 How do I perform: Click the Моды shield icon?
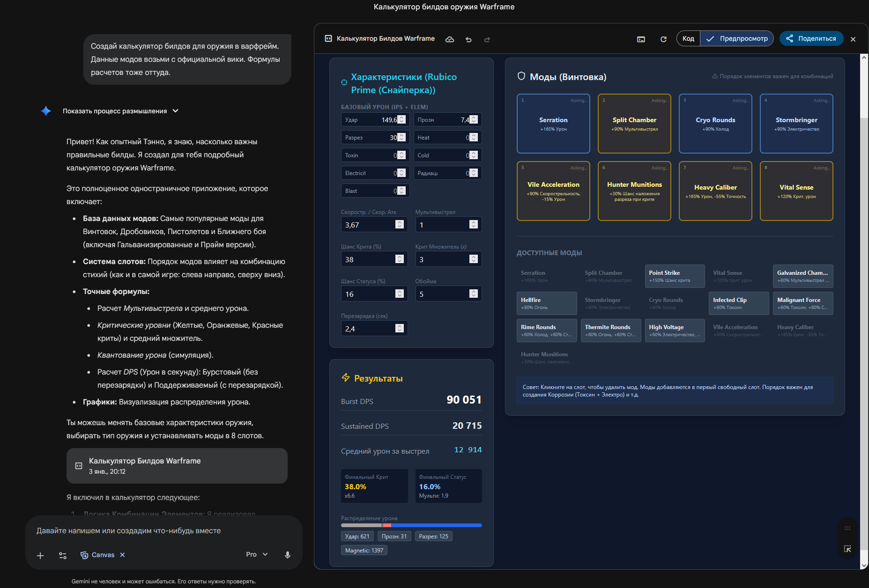pyautogui.click(x=521, y=76)
